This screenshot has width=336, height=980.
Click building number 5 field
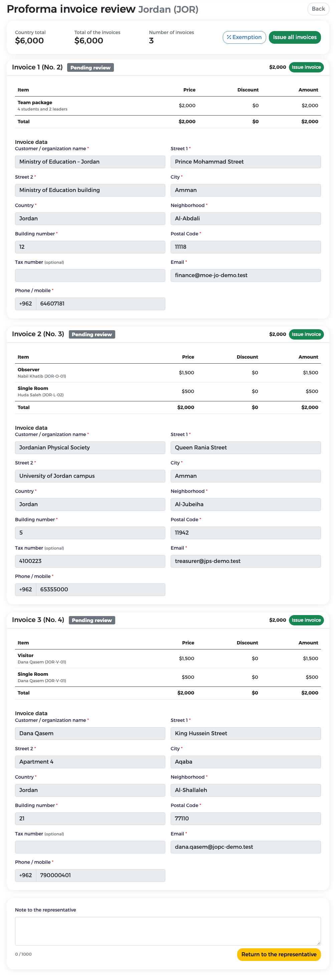[x=90, y=533]
